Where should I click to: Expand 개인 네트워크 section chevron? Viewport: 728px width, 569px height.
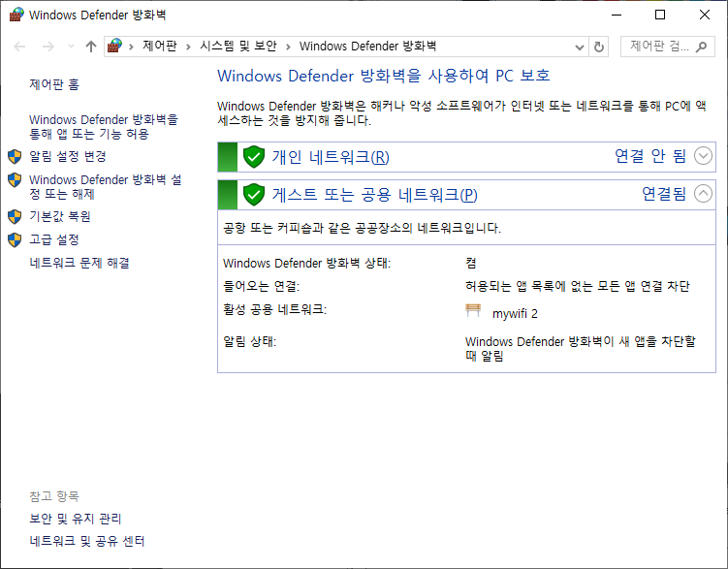[x=703, y=156]
